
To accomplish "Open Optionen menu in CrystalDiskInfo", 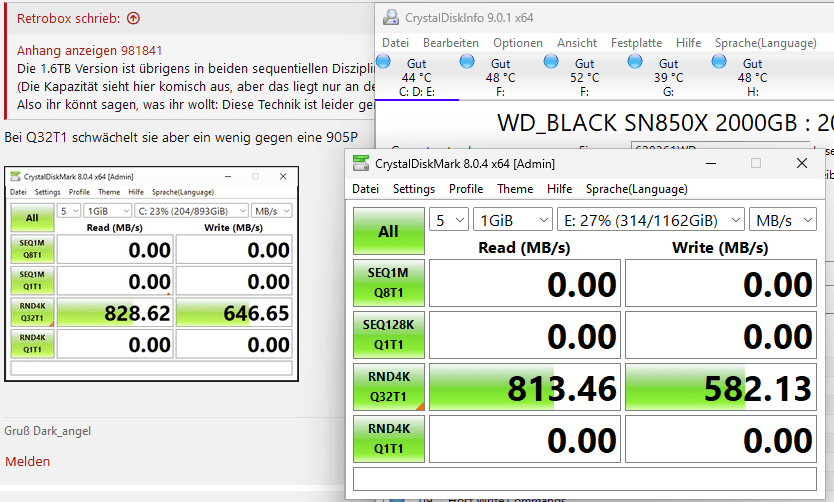I will tap(518, 43).
